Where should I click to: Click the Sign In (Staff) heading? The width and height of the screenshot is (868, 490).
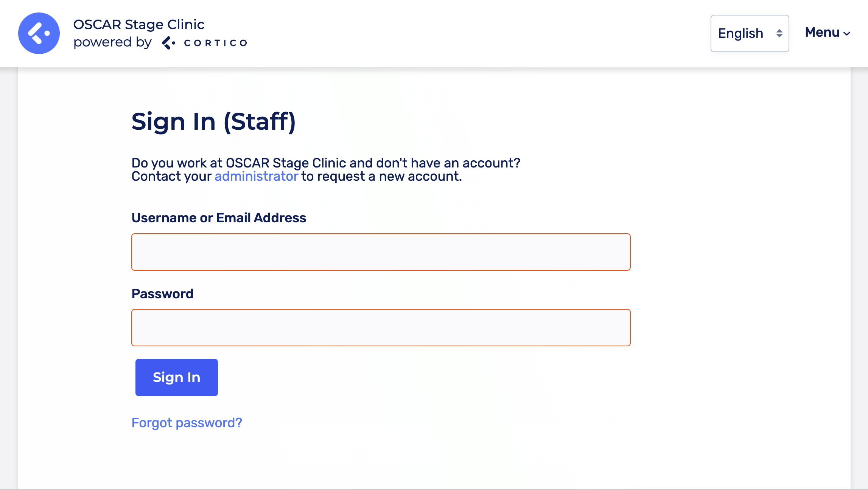(x=213, y=121)
